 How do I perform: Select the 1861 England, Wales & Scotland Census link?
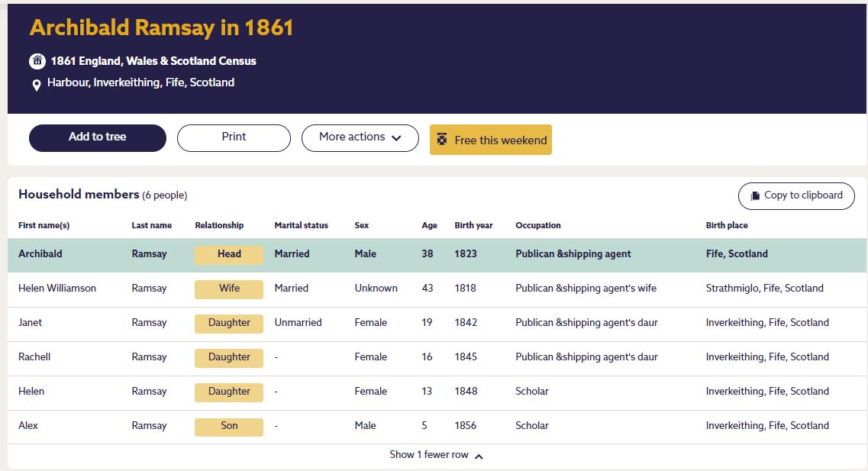pyautogui.click(x=153, y=61)
